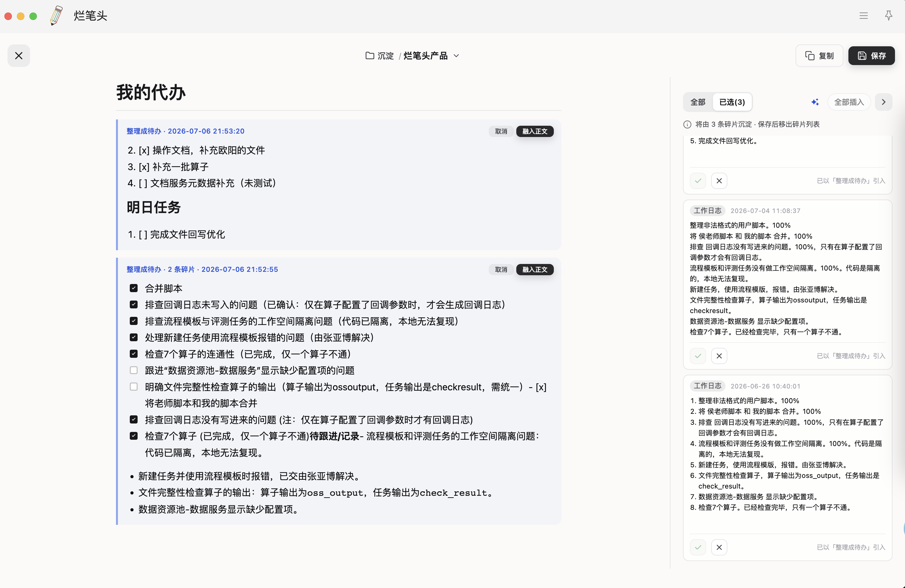Open the hamburger menu icon in title bar
The width and height of the screenshot is (905, 588).
pyautogui.click(x=863, y=16)
